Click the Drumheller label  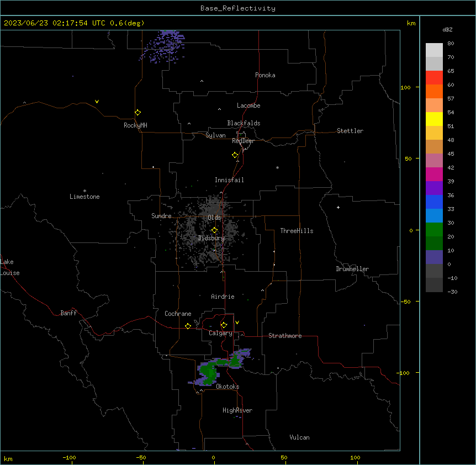352,269
